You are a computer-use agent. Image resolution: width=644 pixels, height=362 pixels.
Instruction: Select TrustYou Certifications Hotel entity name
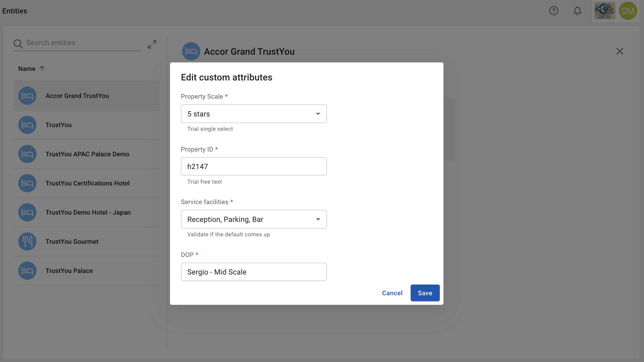(x=88, y=183)
